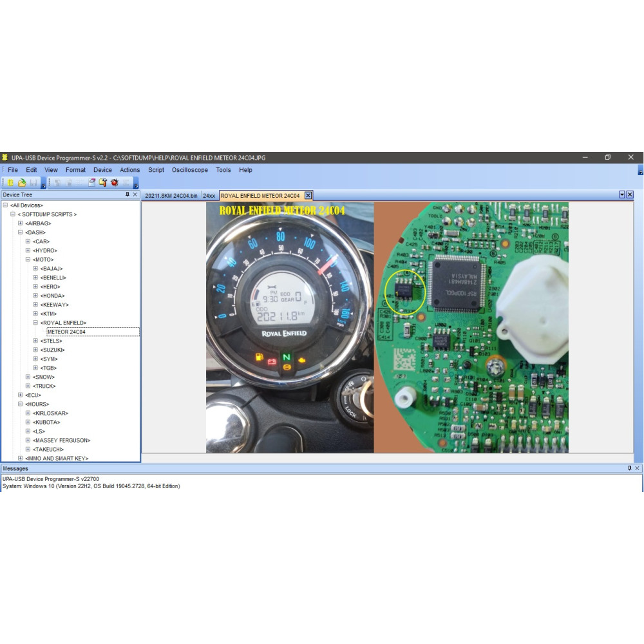This screenshot has width=644, height=644.
Task: Open the Script menu
Action: (x=156, y=169)
